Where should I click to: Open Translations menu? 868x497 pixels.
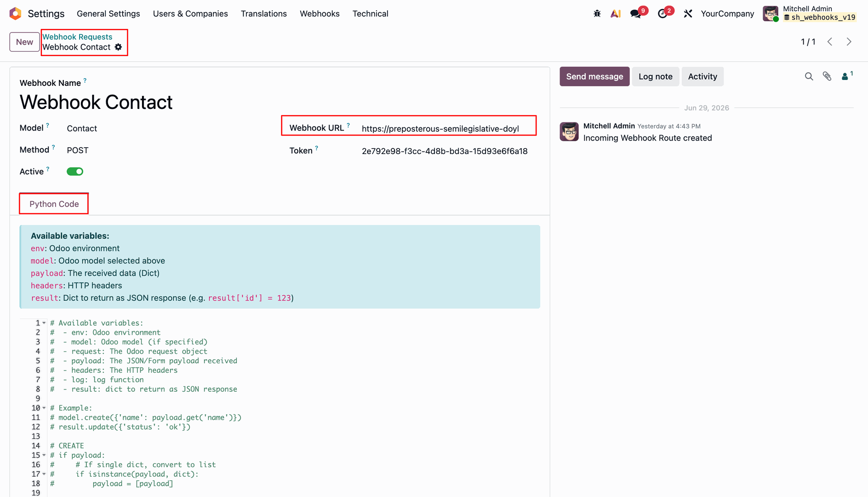tap(264, 14)
